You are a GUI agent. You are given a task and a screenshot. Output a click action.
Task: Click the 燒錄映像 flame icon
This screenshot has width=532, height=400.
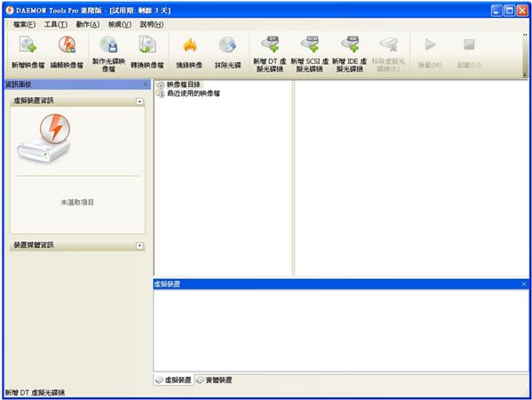189,44
